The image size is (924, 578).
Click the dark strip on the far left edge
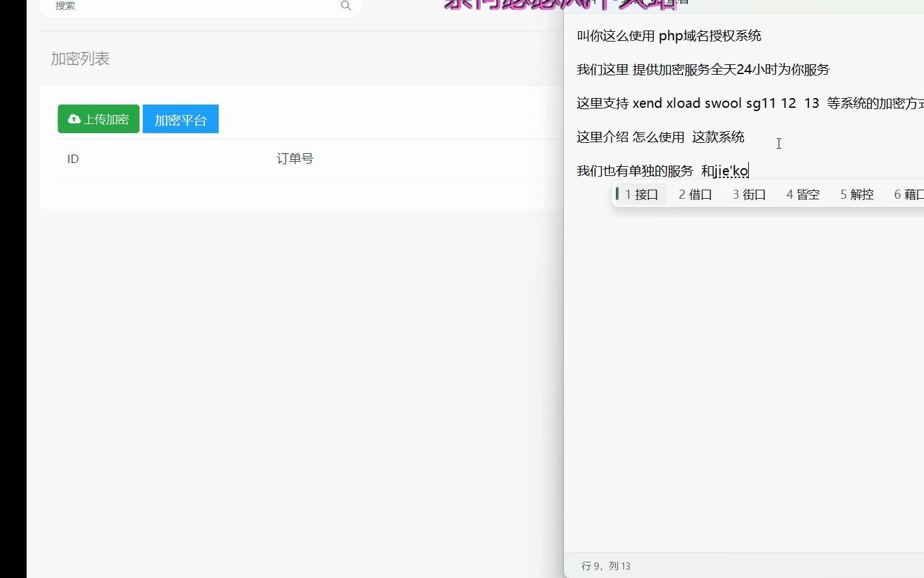click(13, 289)
